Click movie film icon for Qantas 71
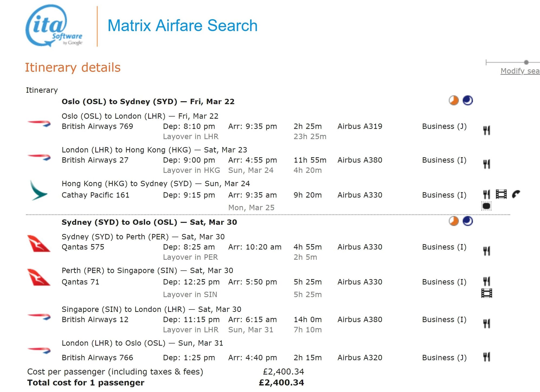 (x=487, y=293)
